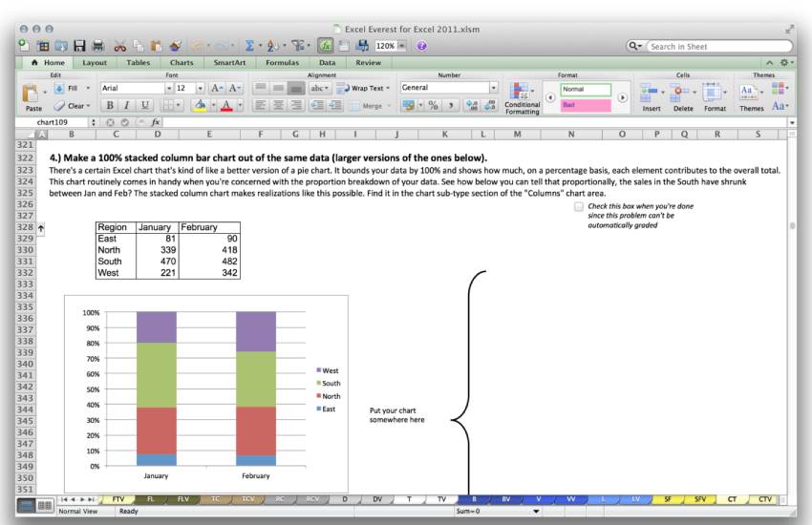
Task: Expand the formula bar dropdown arrow
Action: pyautogui.click(x=792, y=122)
